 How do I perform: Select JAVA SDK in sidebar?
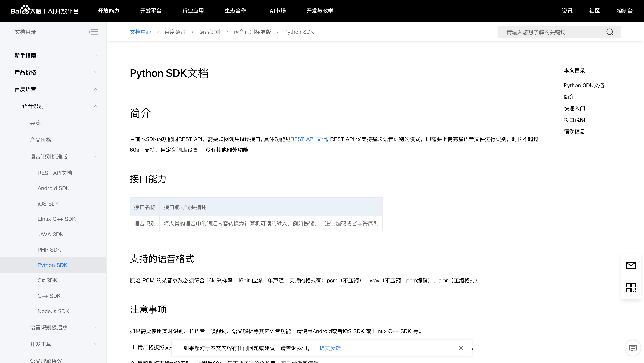click(x=50, y=234)
